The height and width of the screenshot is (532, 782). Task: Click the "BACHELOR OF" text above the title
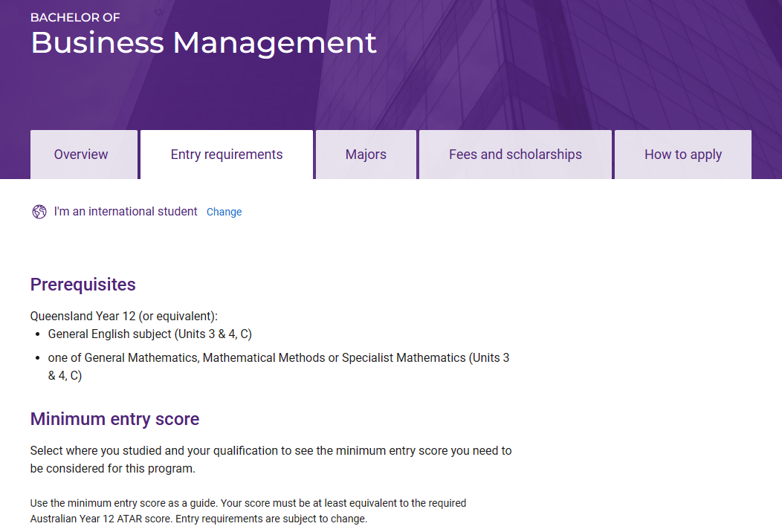(75, 17)
